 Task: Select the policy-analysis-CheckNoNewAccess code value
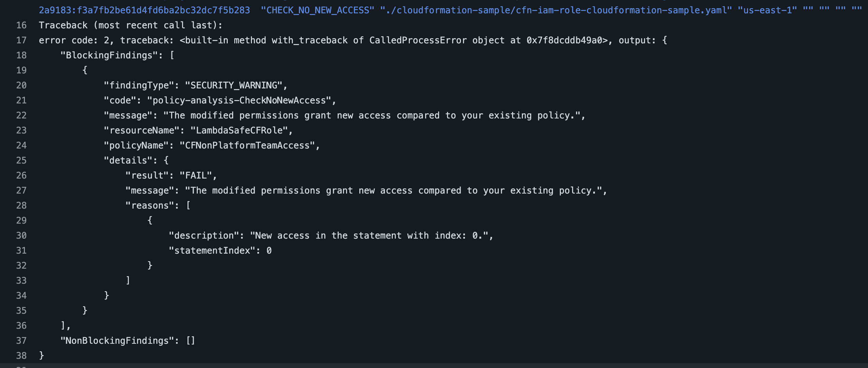click(239, 100)
